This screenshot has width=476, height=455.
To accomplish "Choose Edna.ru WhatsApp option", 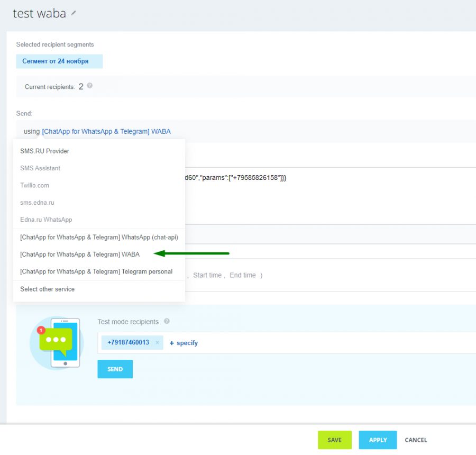I will click(46, 220).
